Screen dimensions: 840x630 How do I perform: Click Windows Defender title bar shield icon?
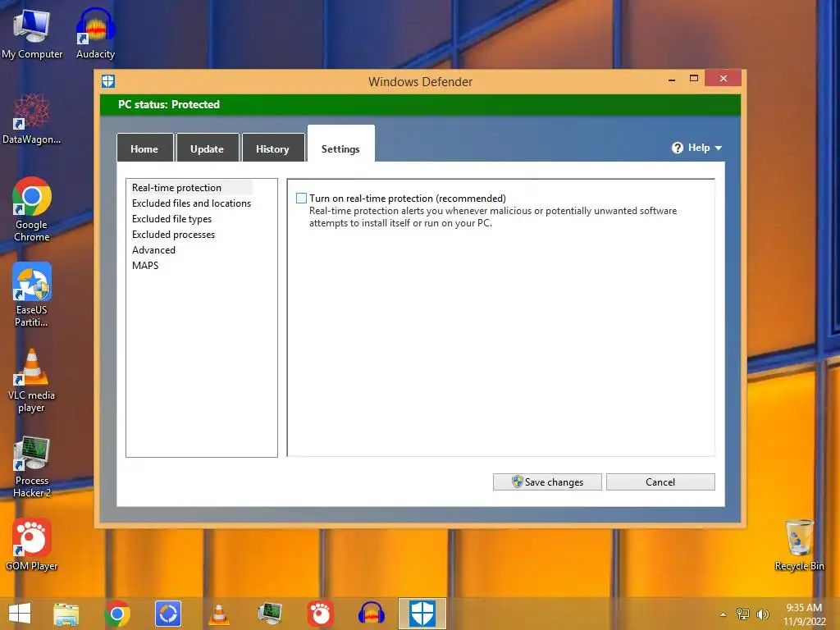[108, 81]
